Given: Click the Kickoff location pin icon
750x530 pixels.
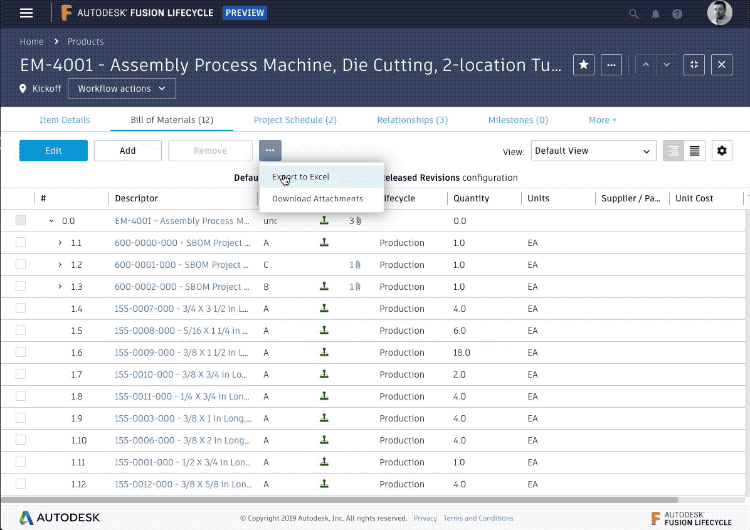Looking at the screenshot, I should [x=22, y=88].
